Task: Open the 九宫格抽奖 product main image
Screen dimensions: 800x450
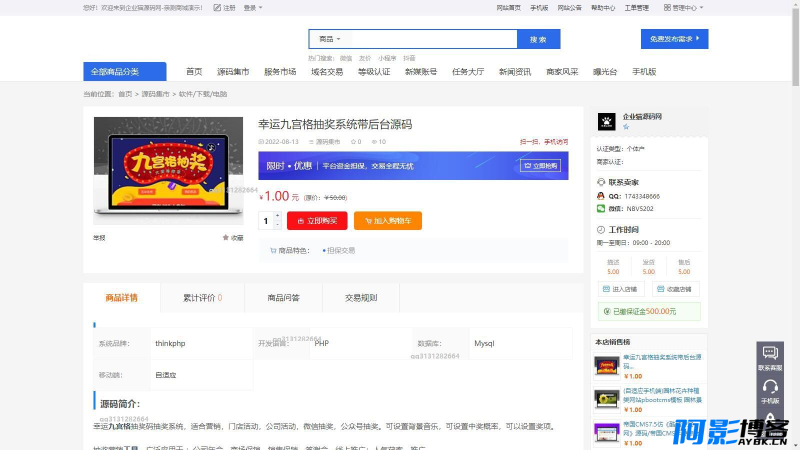Action: [168, 170]
